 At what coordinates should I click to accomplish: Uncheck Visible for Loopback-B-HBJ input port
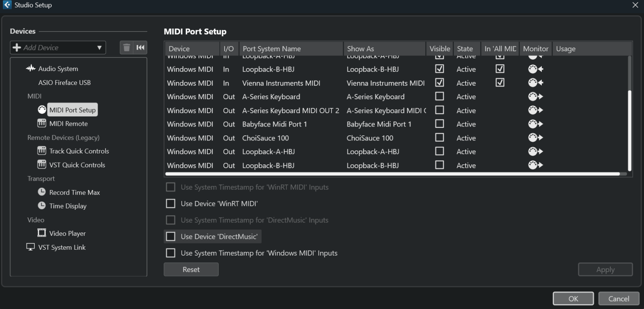[x=440, y=69]
